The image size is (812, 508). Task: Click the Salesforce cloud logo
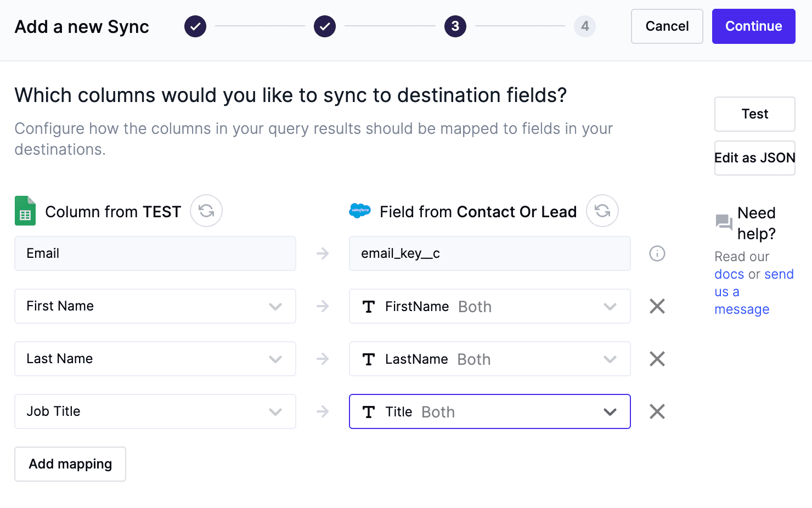[360, 211]
